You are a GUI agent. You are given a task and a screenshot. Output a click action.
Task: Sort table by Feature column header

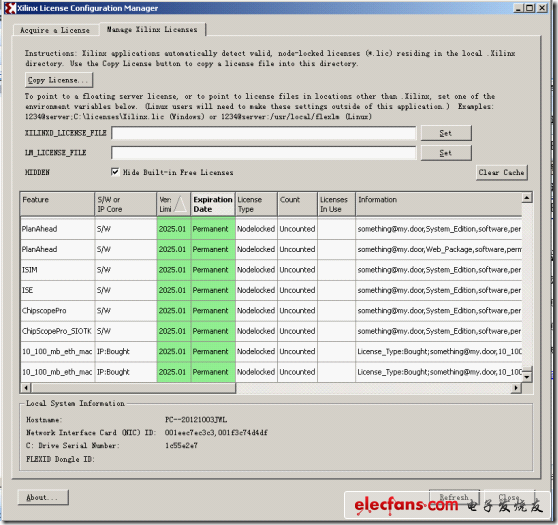pos(57,204)
